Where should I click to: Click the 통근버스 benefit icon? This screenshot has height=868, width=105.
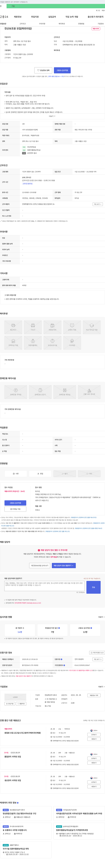13,327
